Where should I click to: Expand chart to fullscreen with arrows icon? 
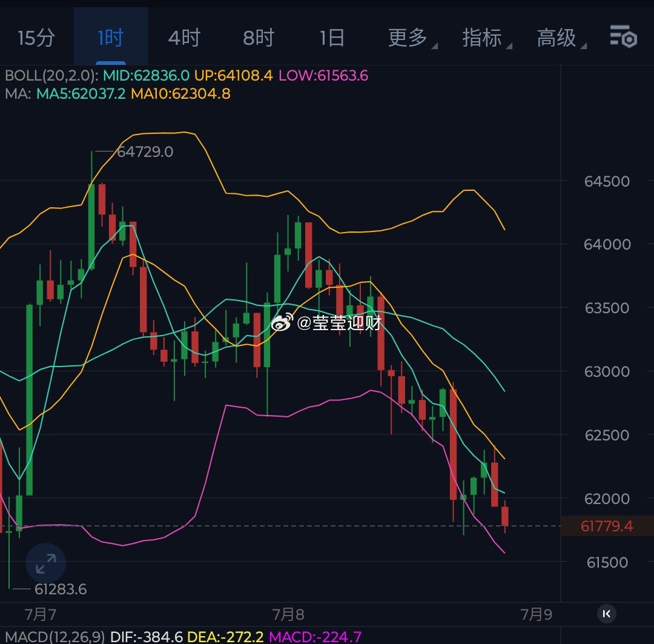(45, 563)
